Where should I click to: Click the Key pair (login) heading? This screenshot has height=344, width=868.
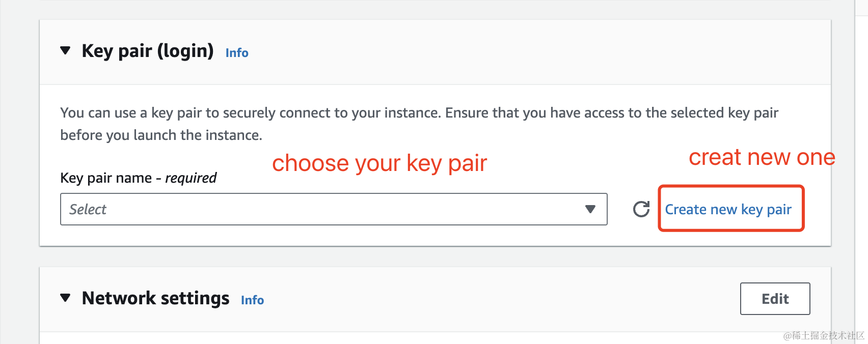[148, 51]
